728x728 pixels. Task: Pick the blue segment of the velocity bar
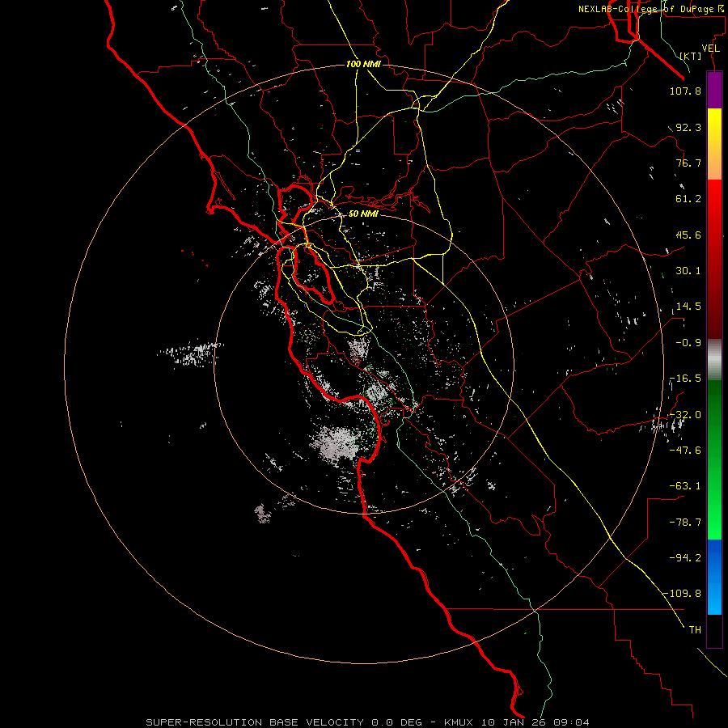714,577
